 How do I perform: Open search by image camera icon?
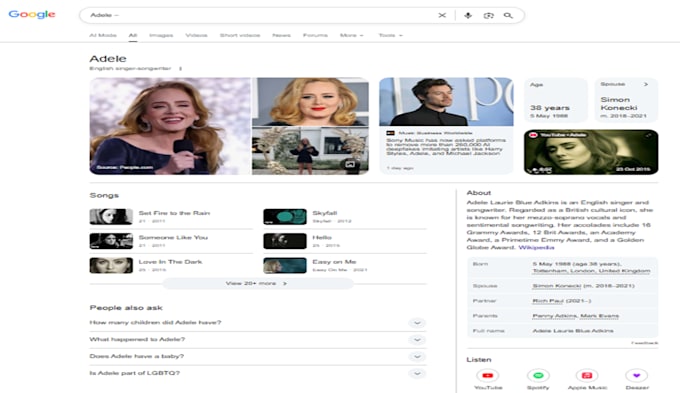coord(488,15)
